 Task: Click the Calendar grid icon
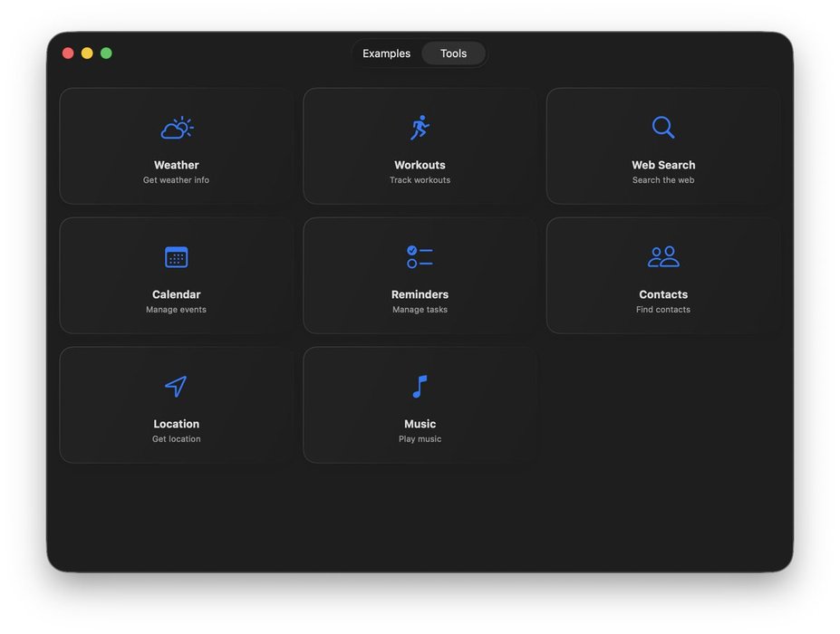tap(177, 257)
